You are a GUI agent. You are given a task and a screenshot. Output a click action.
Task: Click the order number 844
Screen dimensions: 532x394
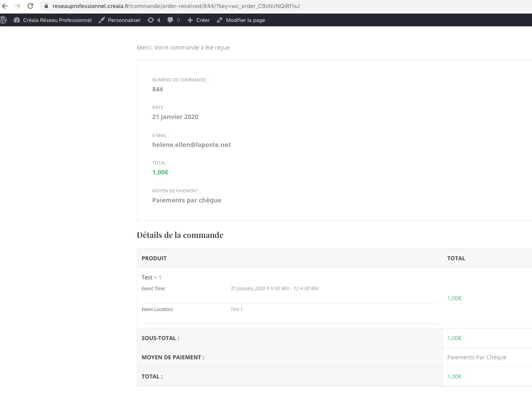click(158, 89)
